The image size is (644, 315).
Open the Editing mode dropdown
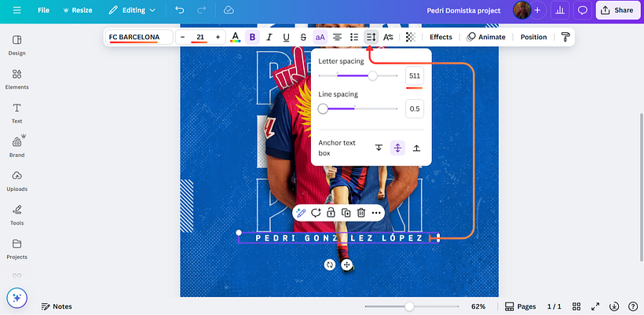132,10
